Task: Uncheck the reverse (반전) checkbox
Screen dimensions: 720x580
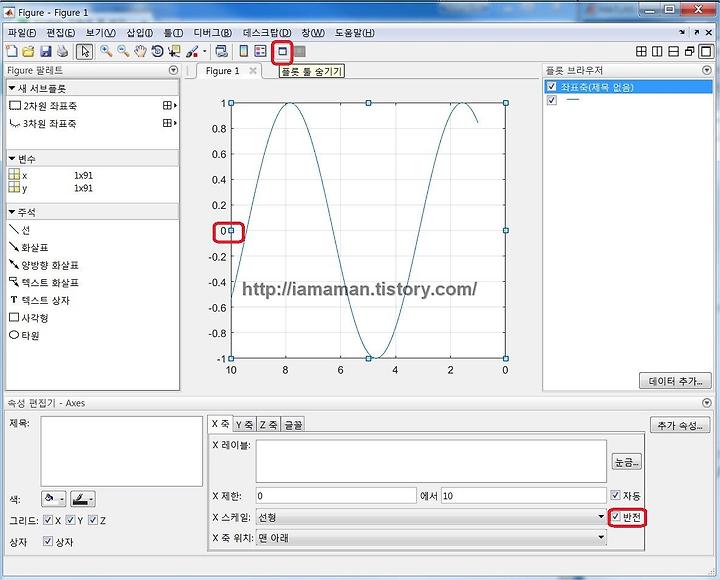Action: [615, 517]
